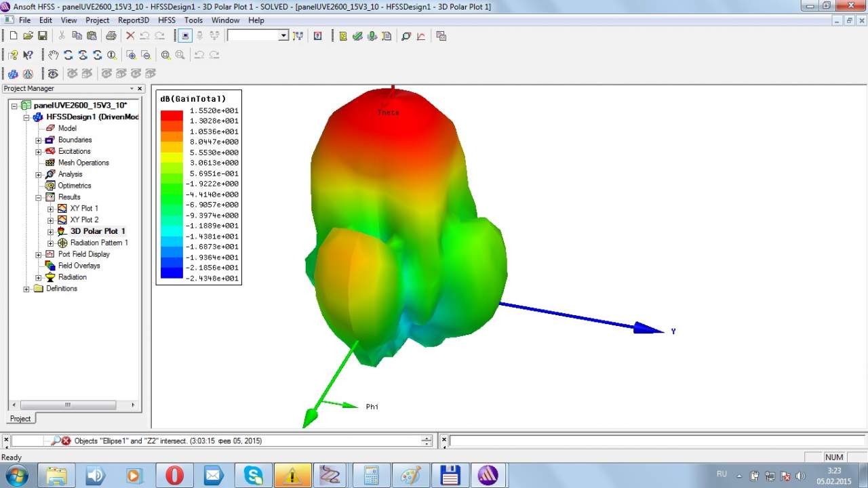
Task: Click the Print toolbar icon
Action: coord(111,35)
